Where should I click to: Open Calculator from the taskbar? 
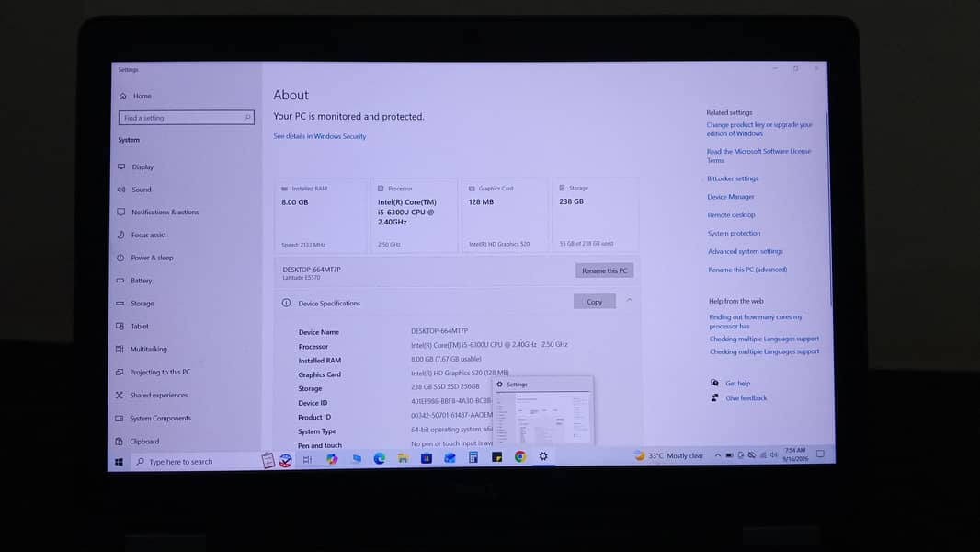[x=473, y=457]
